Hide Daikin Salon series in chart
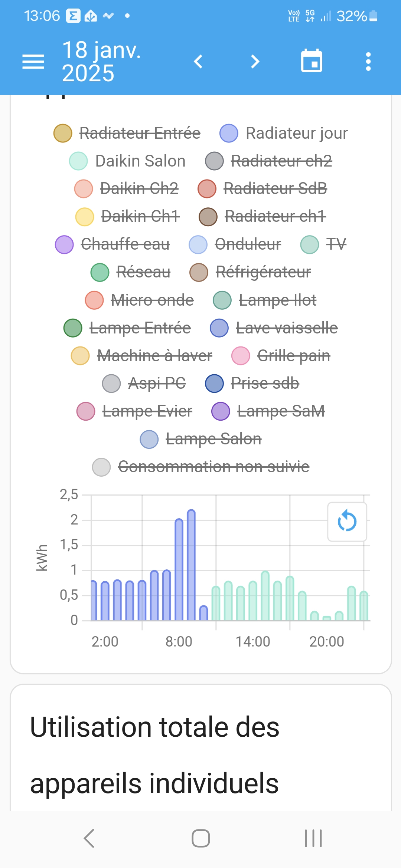 coord(127,161)
